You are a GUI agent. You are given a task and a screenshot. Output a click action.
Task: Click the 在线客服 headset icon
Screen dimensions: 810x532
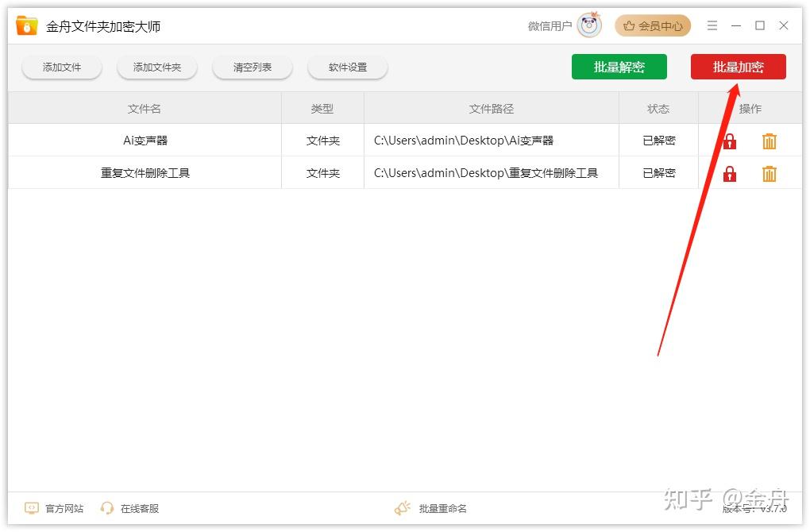point(107,508)
